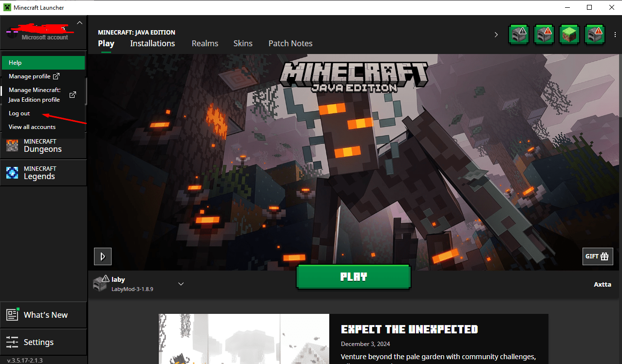Click the laby furnace installation icon
Screen dimensions: 622x364
tap(100, 284)
